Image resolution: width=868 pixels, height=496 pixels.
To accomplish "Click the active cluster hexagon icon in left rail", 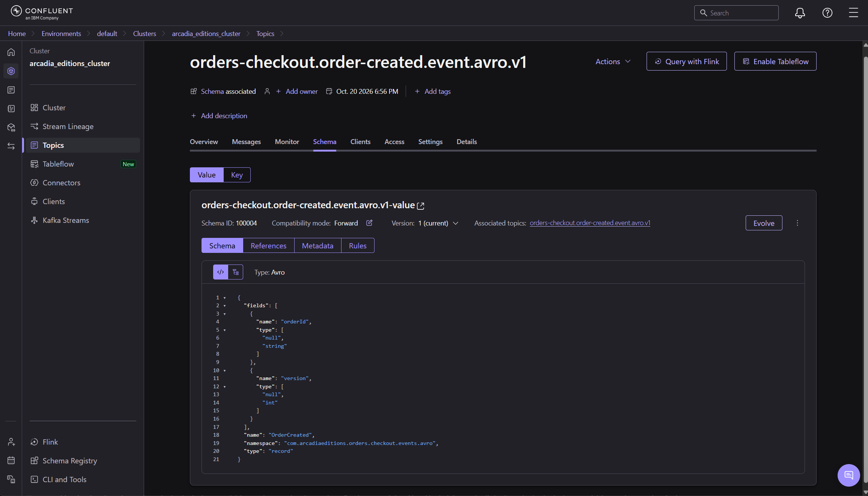I will (11, 71).
